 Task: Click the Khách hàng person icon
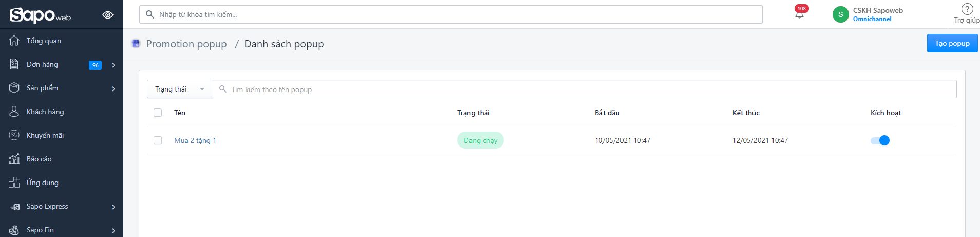pyautogui.click(x=14, y=112)
